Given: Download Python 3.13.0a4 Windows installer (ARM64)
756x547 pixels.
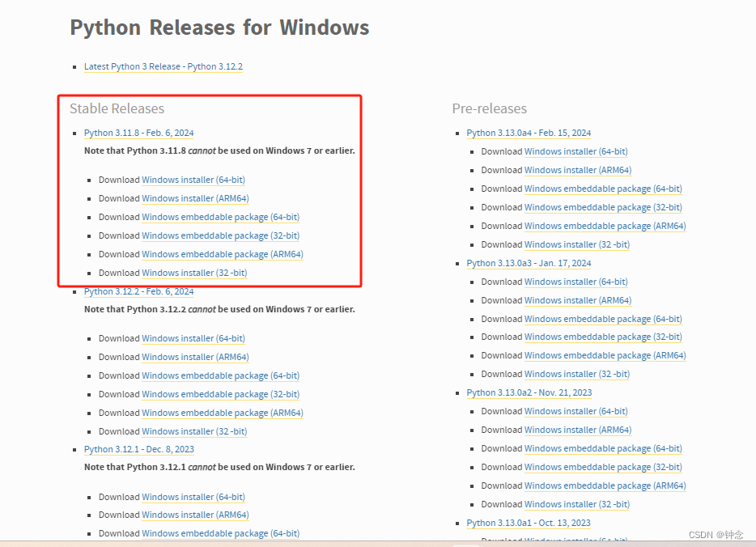Looking at the screenshot, I should point(578,170).
